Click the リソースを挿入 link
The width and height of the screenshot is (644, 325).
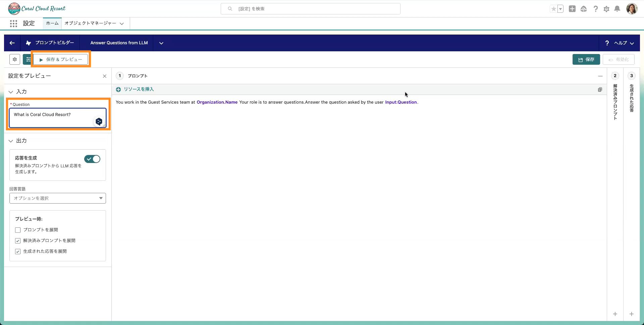coord(139,89)
